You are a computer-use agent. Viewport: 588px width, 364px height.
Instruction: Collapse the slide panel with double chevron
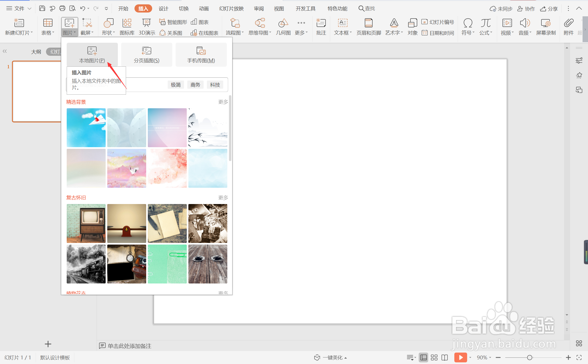(5, 51)
